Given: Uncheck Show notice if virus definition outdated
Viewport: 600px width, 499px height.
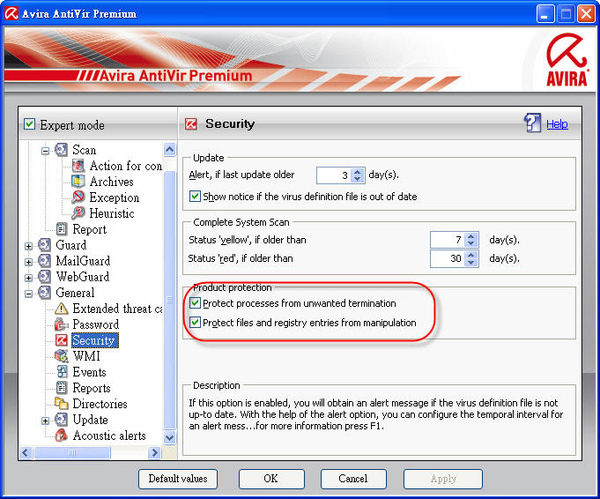Looking at the screenshot, I should (x=195, y=196).
